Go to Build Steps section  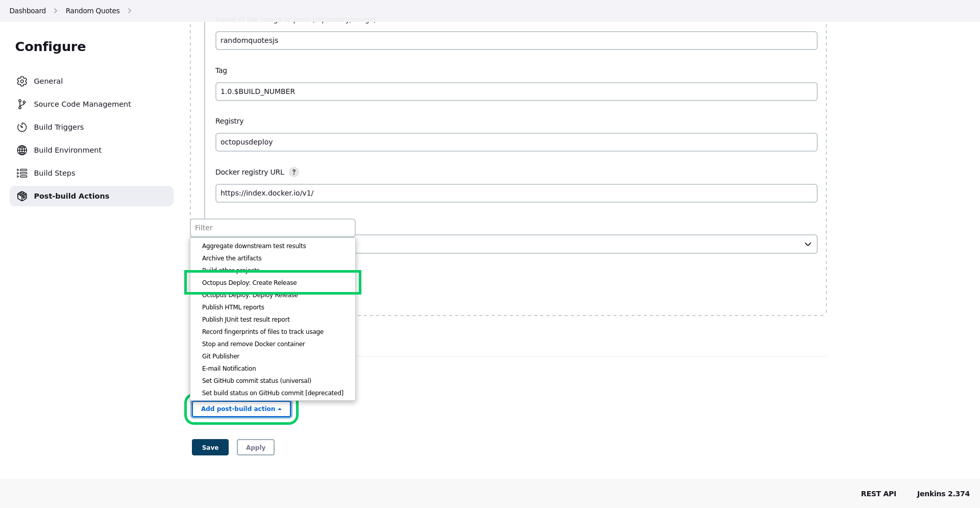(x=92, y=173)
